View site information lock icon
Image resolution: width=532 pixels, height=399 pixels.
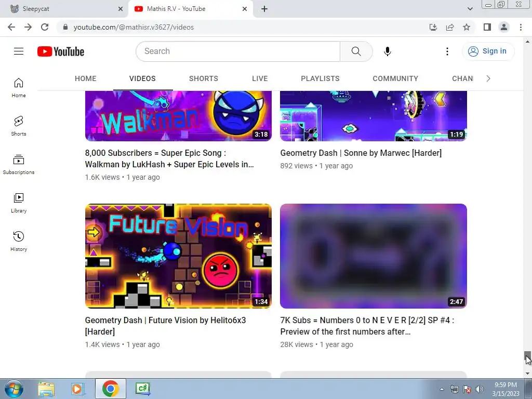point(65,27)
